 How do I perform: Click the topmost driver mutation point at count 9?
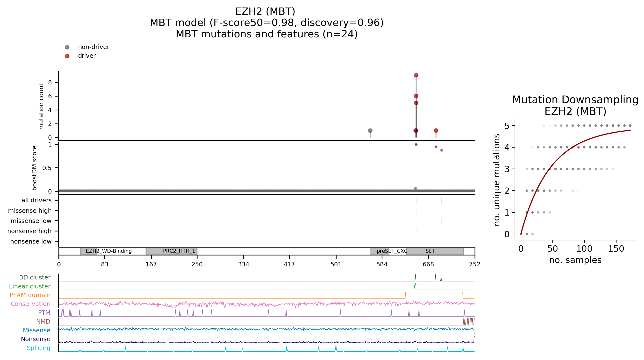pos(416,75)
